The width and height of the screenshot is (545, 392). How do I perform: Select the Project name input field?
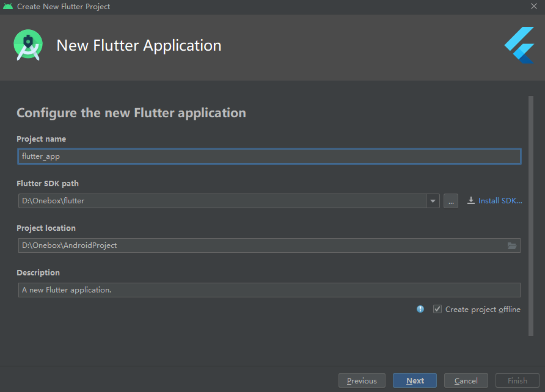269,156
